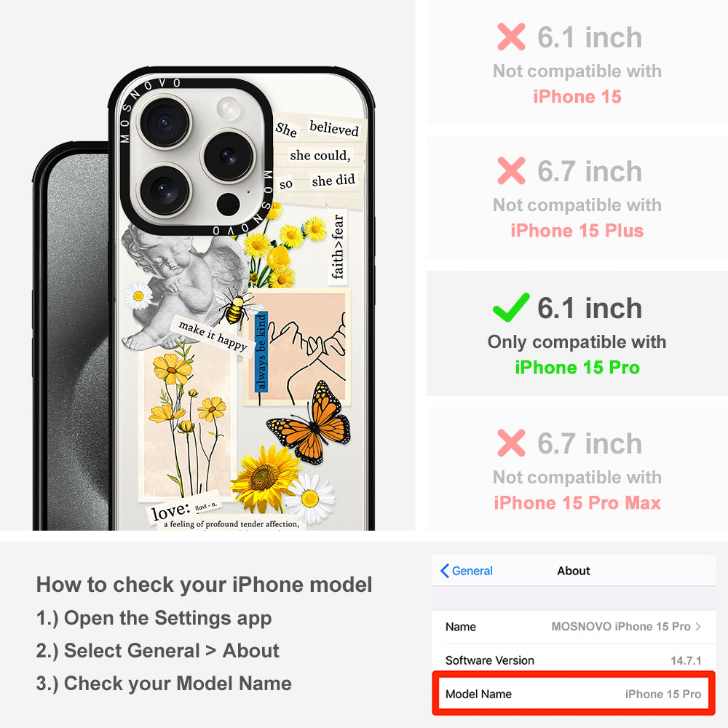Click the 'How to check your iPhone model' heading
The image size is (728, 728).
click(205, 585)
